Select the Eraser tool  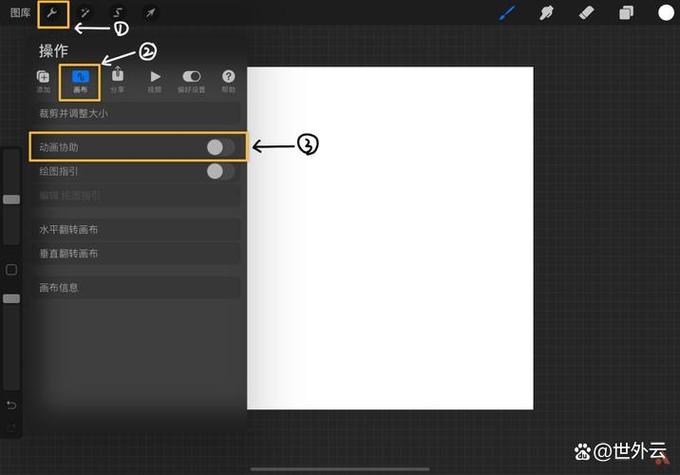[586, 13]
